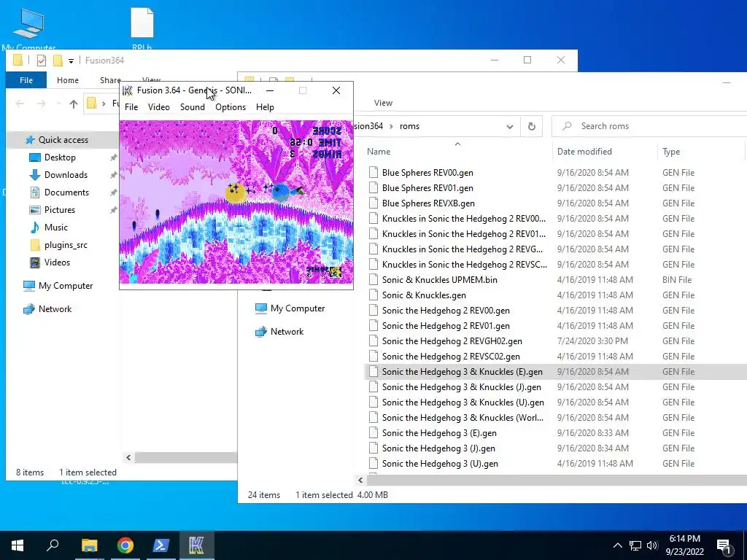Open the File menu in Fusion emulator
747x560 pixels.
pyautogui.click(x=131, y=107)
